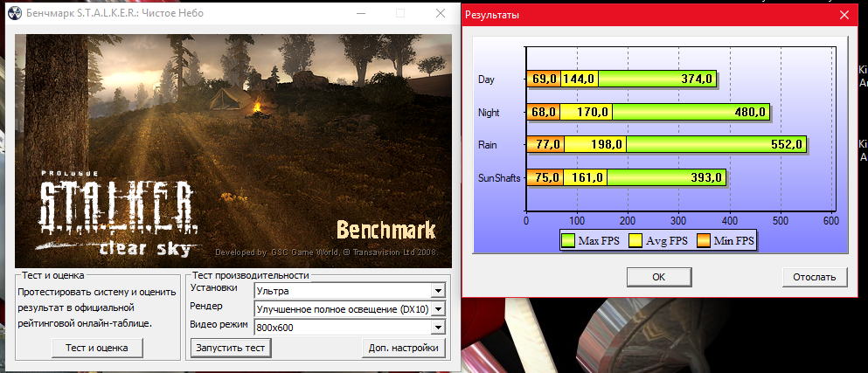Click the SunShafts average value 161,0
Image resolution: width=868 pixels, height=373 pixels.
(588, 177)
